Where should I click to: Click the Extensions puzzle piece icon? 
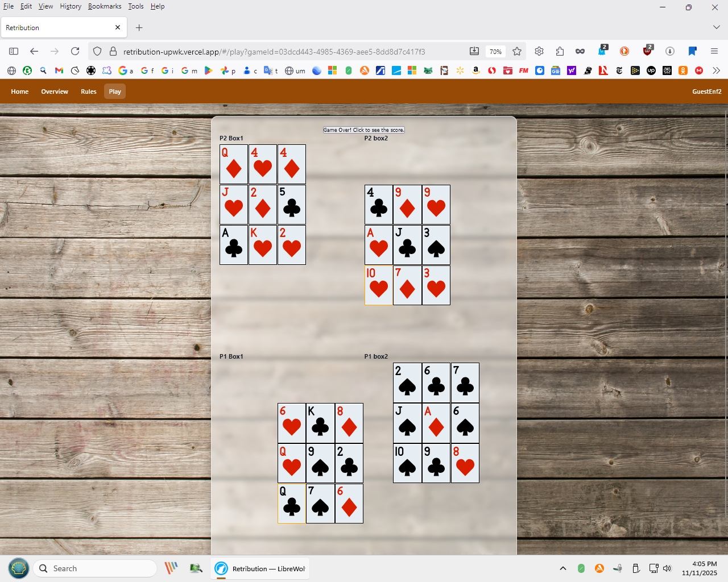pyautogui.click(x=560, y=51)
